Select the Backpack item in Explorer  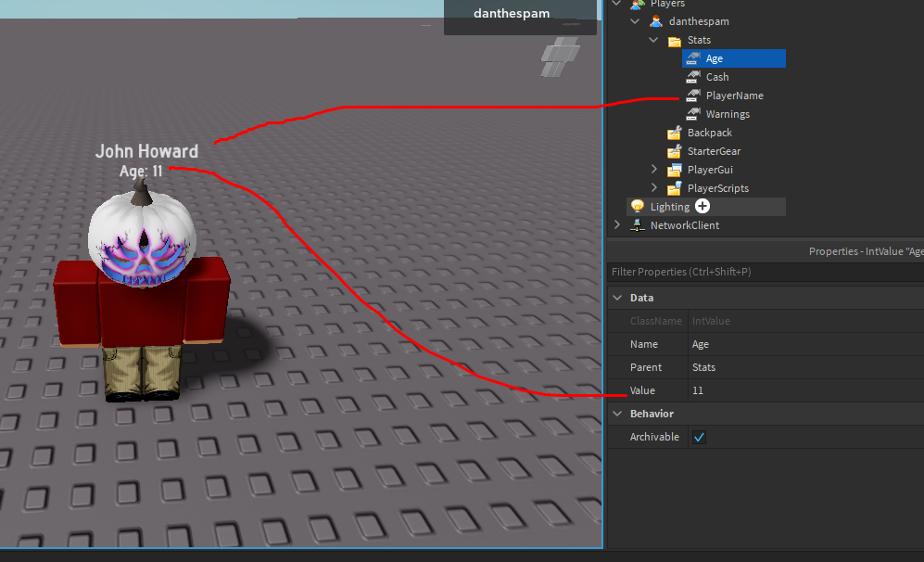tap(710, 133)
